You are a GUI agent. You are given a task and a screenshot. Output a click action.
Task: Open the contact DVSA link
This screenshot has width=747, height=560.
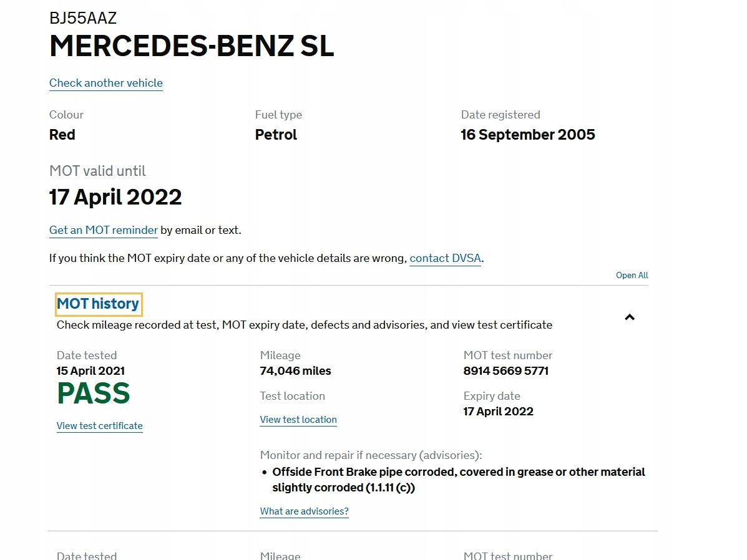tap(446, 258)
